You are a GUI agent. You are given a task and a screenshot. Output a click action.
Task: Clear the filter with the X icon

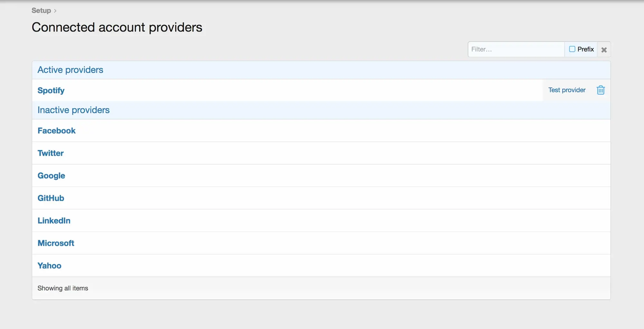[x=604, y=50]
